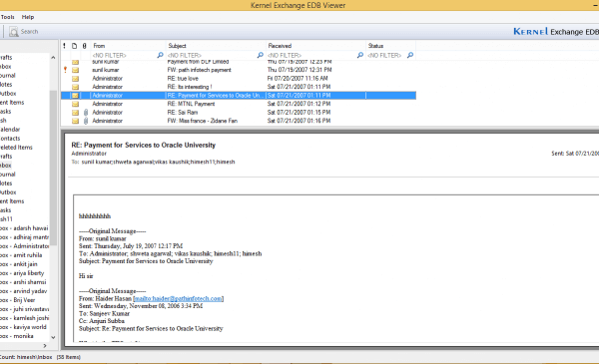Click the From filter input field
The image size is (599, 364).
[x=124, y=55]
